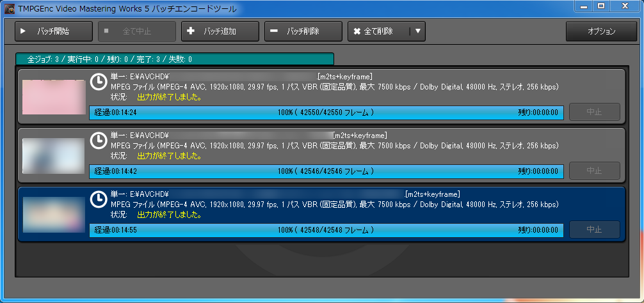This screenshot has height=303, width=644.
Task: Click 経過:00:14:42 elapsed time text
Action: tap(115, 171)
